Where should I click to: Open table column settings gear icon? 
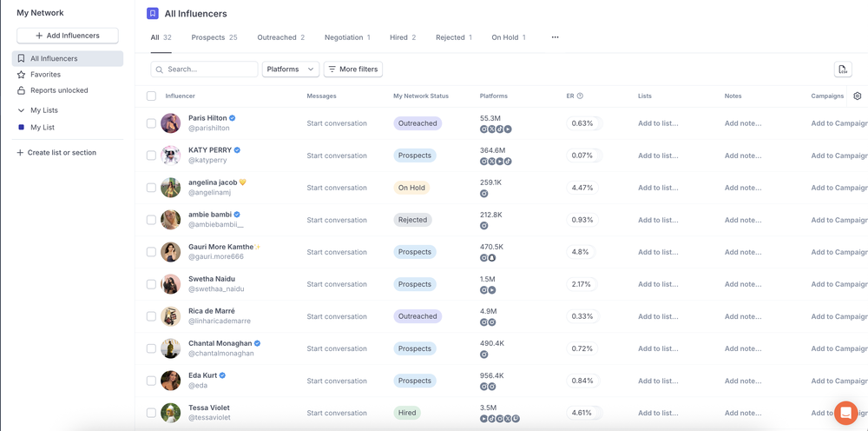pos(857,96)
